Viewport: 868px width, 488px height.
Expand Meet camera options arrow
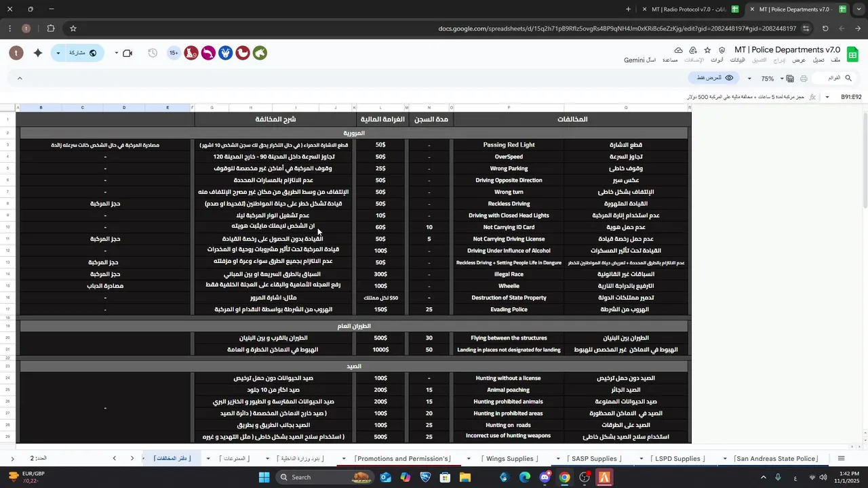tap(116, 53)
